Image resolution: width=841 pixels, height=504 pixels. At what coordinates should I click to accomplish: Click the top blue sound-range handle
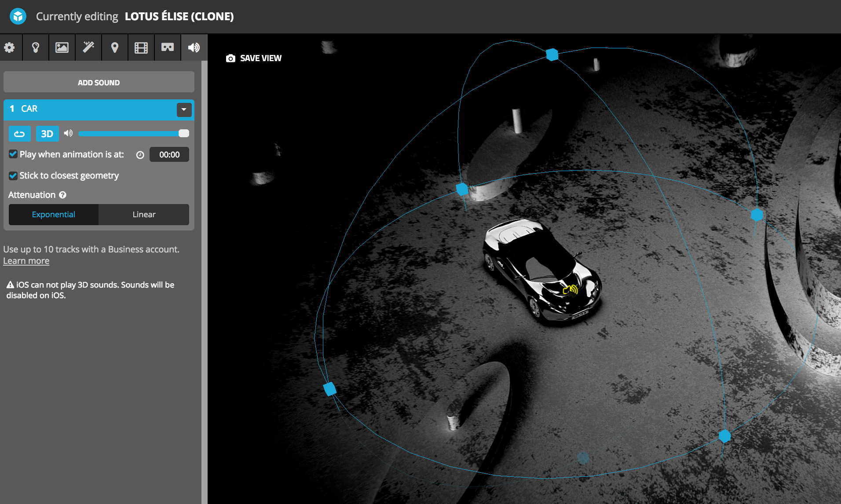click(552, 55)
